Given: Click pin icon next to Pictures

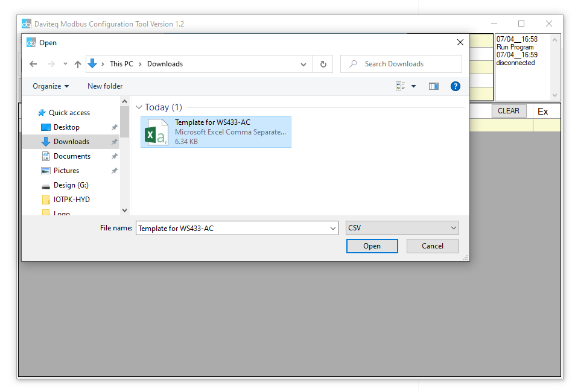Looking at the screenshot, I should 115,171.
